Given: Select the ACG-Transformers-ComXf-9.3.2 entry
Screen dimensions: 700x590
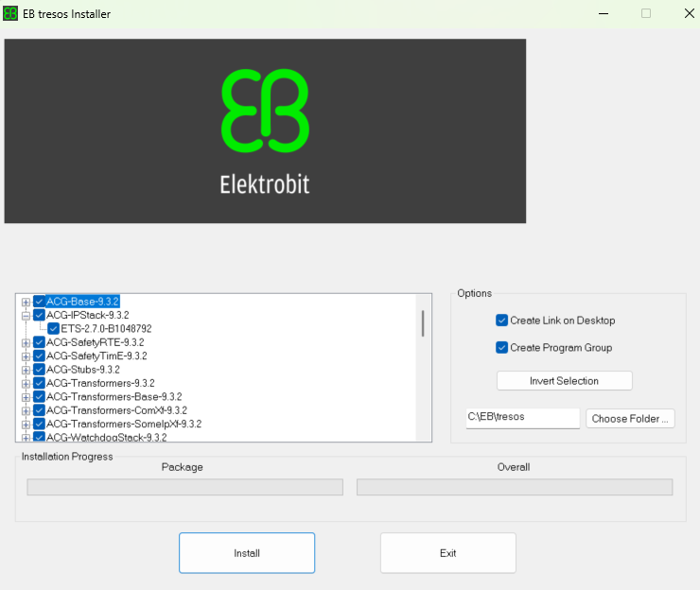Looking at the screenshot, I should coord(116,410).
